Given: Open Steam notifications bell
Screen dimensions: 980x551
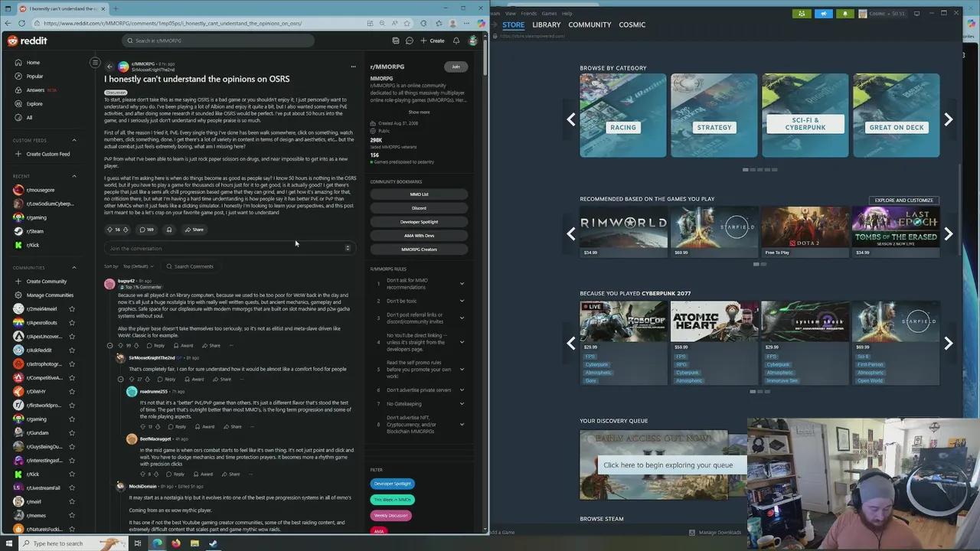Looking at the screenshot, I should (x=845, y=13).
